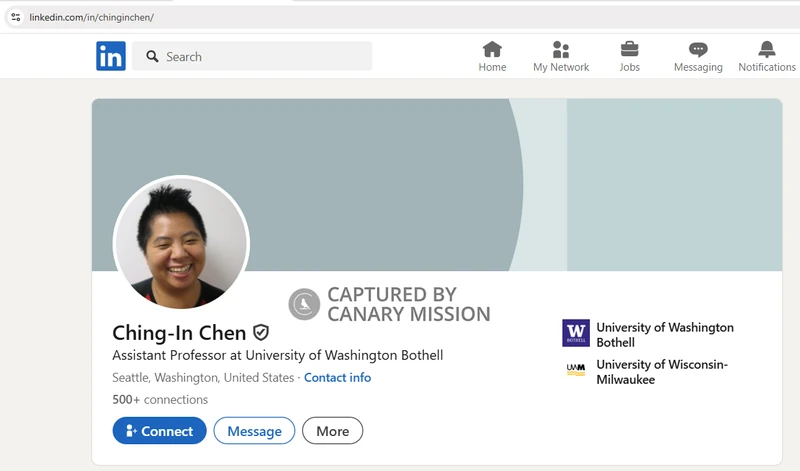Screen dimensions: 800x471
Task: Select the address bar URL linkedin.com/in/chinginchen/
Action: coord(91,17)
